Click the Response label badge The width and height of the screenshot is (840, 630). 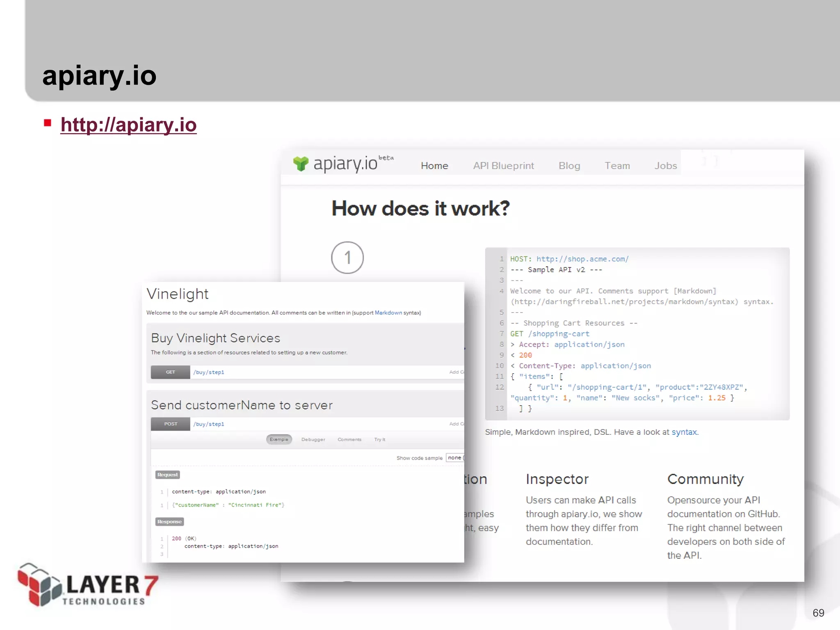169,522
